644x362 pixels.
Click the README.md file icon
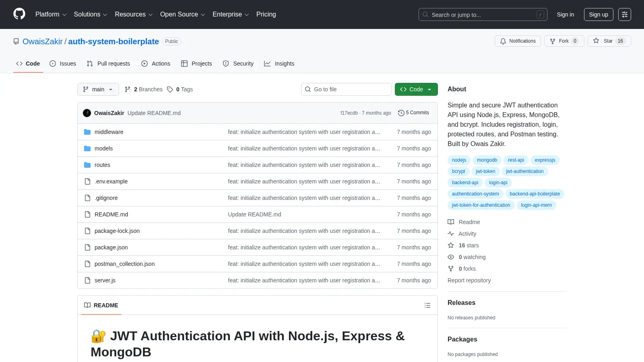click(x=87, y=214)
